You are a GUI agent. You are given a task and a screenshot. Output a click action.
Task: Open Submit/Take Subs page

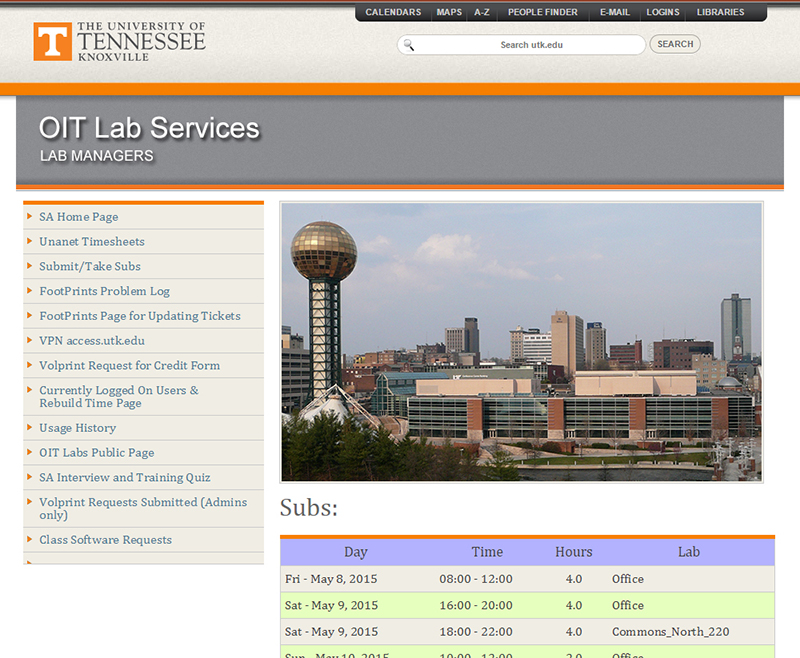tap(90, 267)
